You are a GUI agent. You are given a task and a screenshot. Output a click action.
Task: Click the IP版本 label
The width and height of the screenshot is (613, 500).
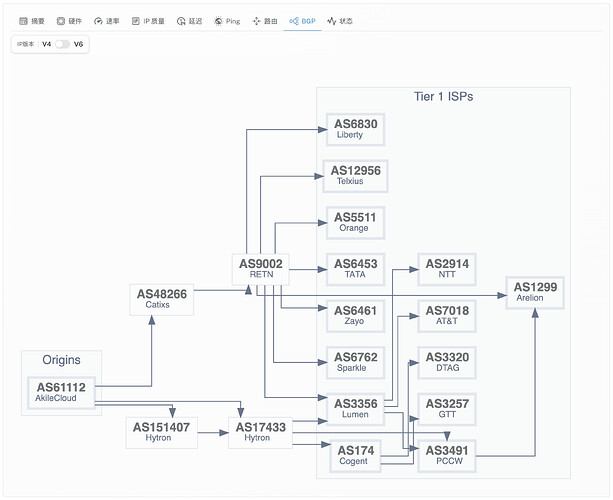pos(25,44)
